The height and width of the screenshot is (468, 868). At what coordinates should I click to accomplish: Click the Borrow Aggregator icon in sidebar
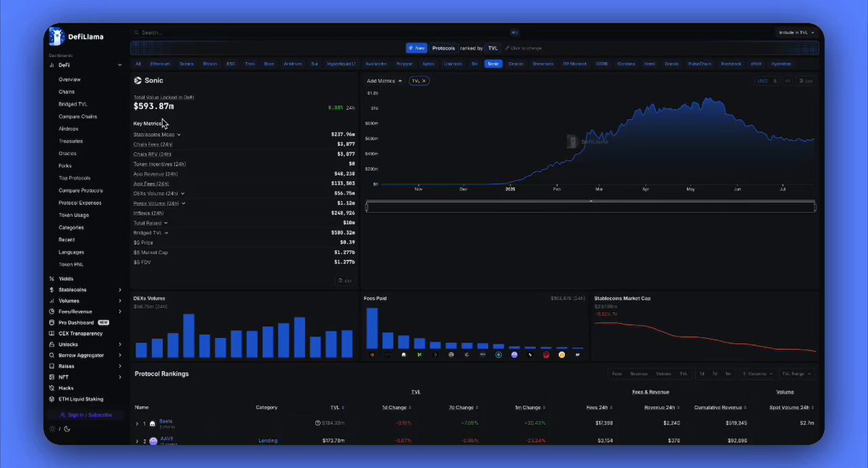coord(51,355)
